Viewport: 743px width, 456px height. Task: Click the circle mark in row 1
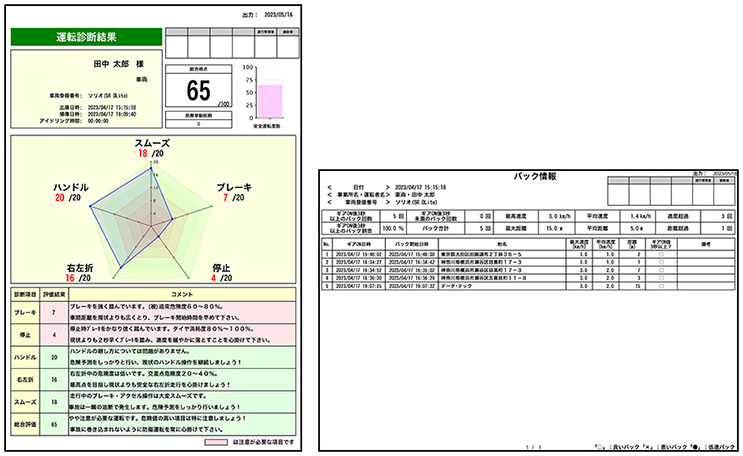pos(659,254)
